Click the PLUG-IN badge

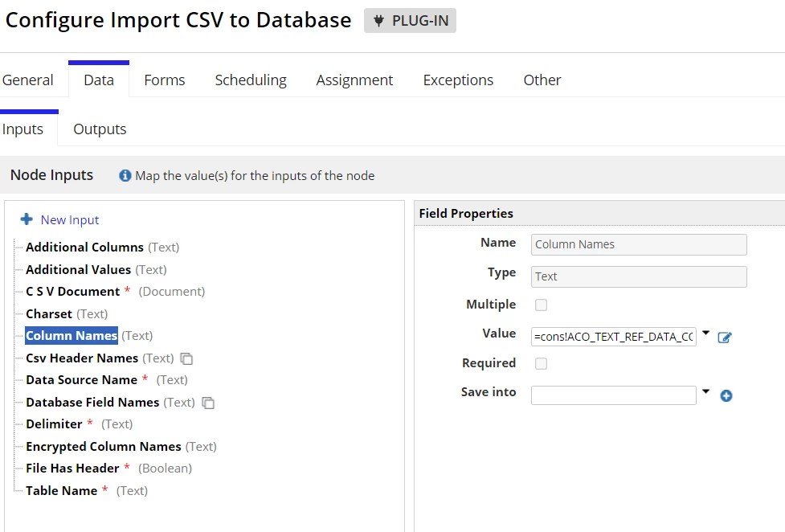[410, 21]
